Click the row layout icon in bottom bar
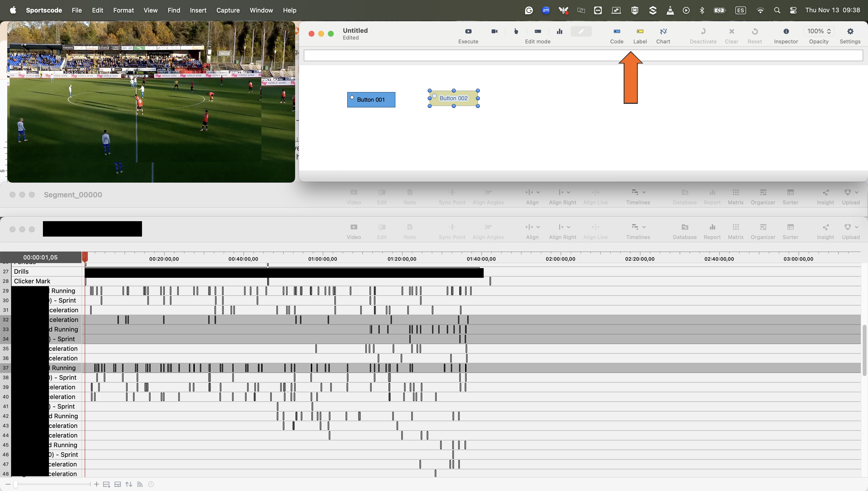Viewport: 868px width, 491px height. 117,484
